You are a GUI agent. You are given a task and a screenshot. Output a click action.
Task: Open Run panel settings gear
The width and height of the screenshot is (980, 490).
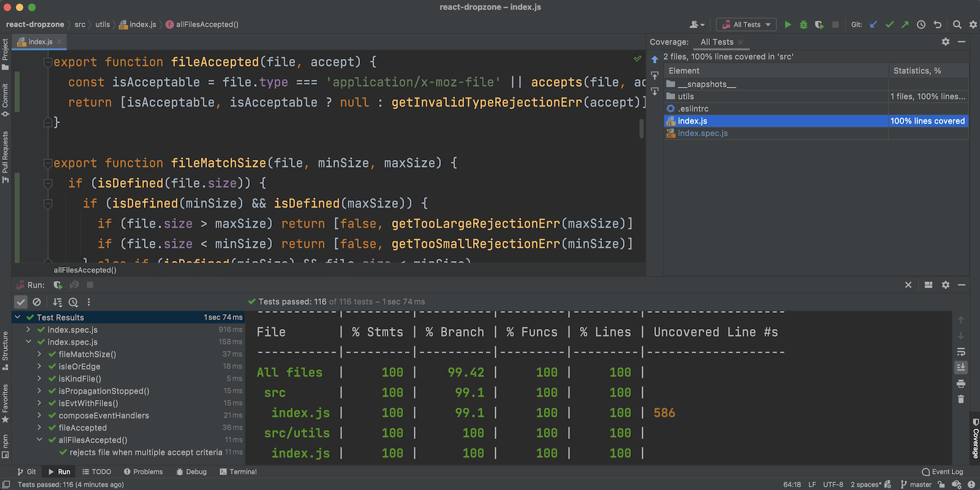pos(946,285)
